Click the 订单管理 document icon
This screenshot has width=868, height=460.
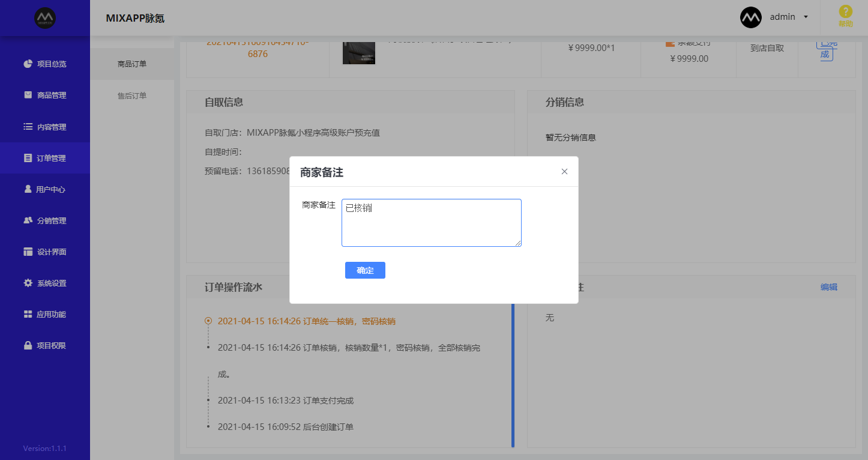tap(28, 158)
